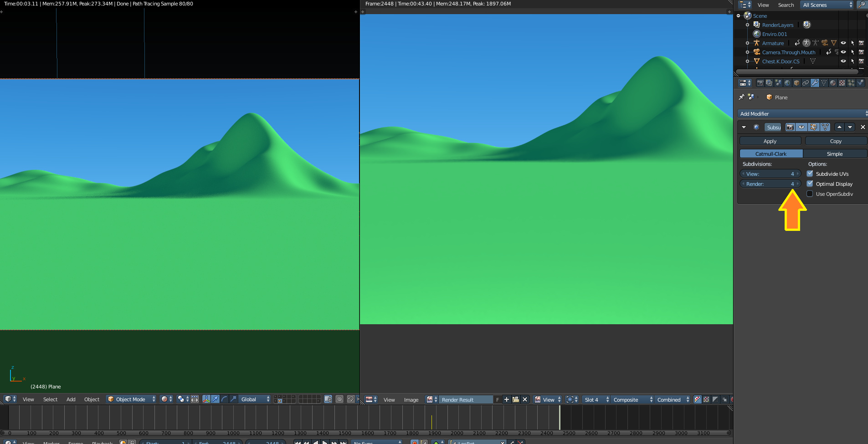Screen dimensions: 868x444
Task: Pin the properties context with the pin icon
Action: coord(742,97)
